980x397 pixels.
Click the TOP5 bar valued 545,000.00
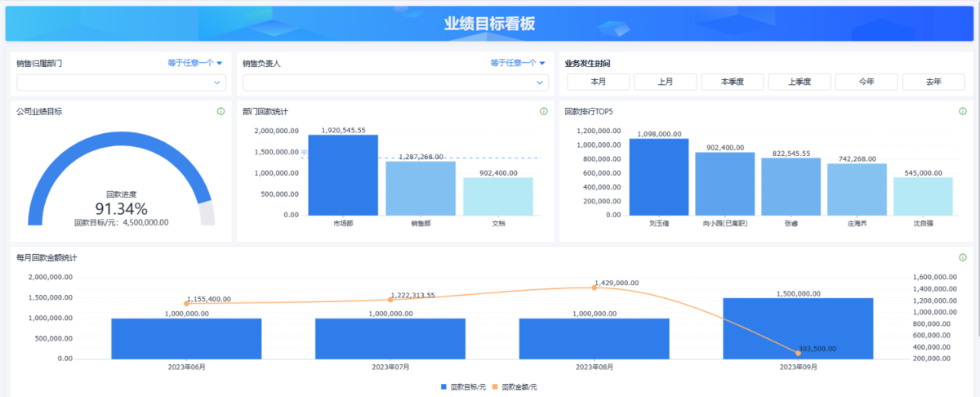[x=924, y=196]
